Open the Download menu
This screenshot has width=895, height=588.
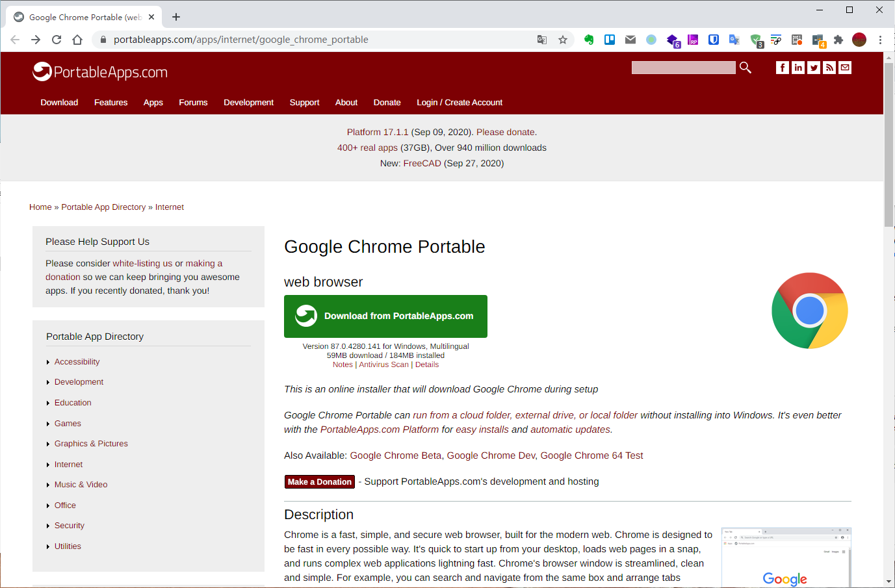point(59,103)
